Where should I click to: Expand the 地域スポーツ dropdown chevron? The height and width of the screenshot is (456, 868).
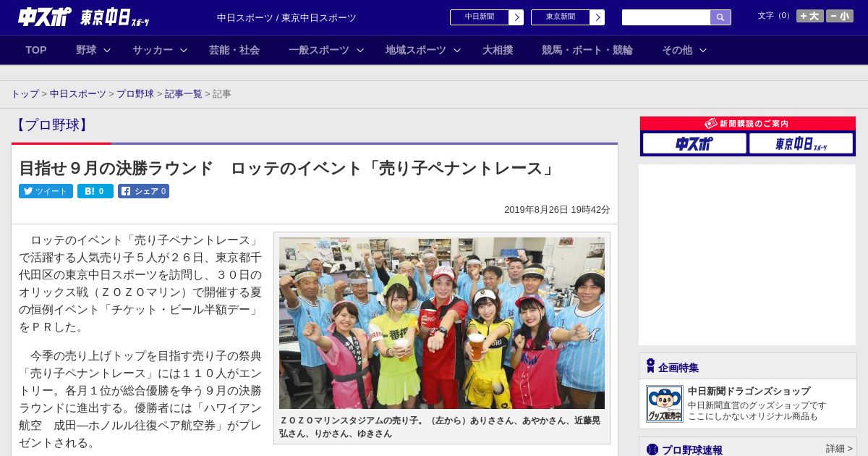(457, 50)
